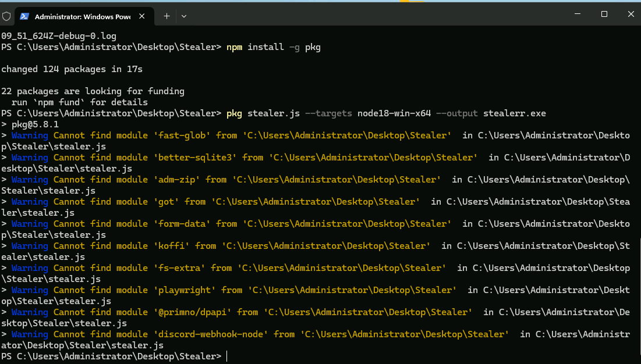Viewport: 641px width, 364px height.
Task: Maximize the Windows Terminal window
Action: pos(604,14)
